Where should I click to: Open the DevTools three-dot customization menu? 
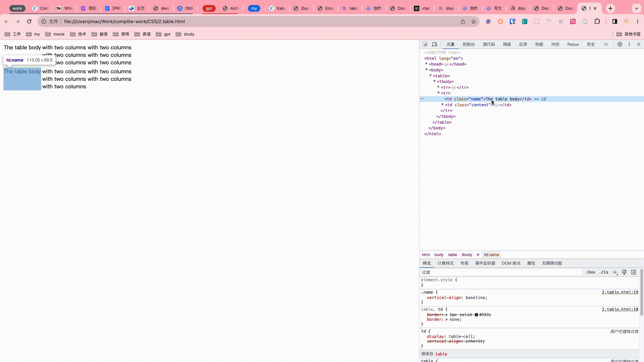[629, 44]
